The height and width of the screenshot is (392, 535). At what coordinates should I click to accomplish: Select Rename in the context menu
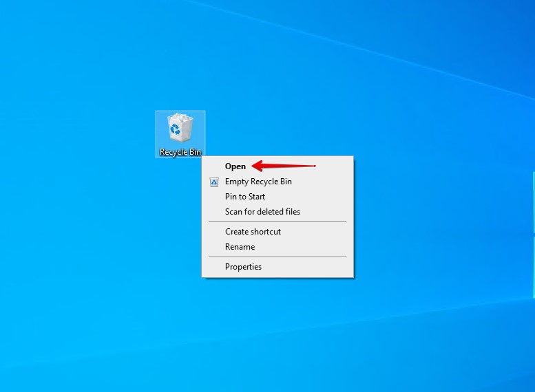[277, 246]
